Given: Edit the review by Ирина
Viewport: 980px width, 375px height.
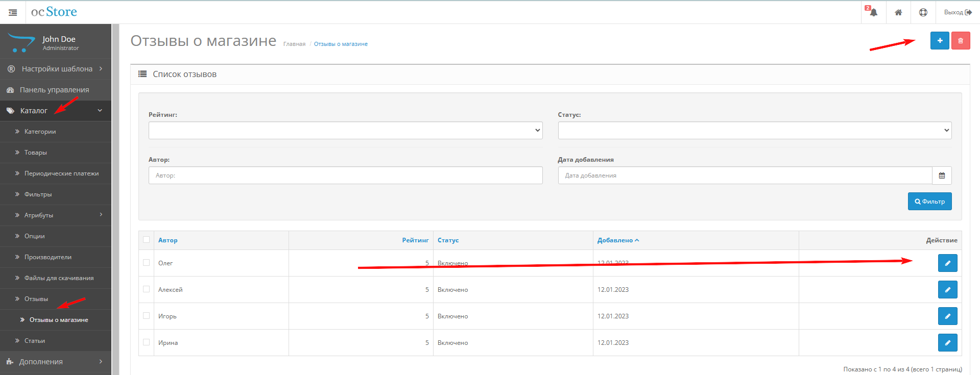Looking at the screenshot, I should pyautogui.click(x=947, y=343).
